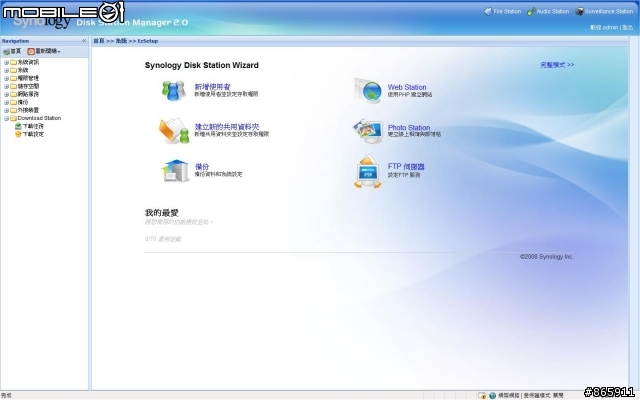This screenshot has width=640, height=400.
Task: Click EzSetup in the breadcrumb path
Action: (x=148, y=41)
